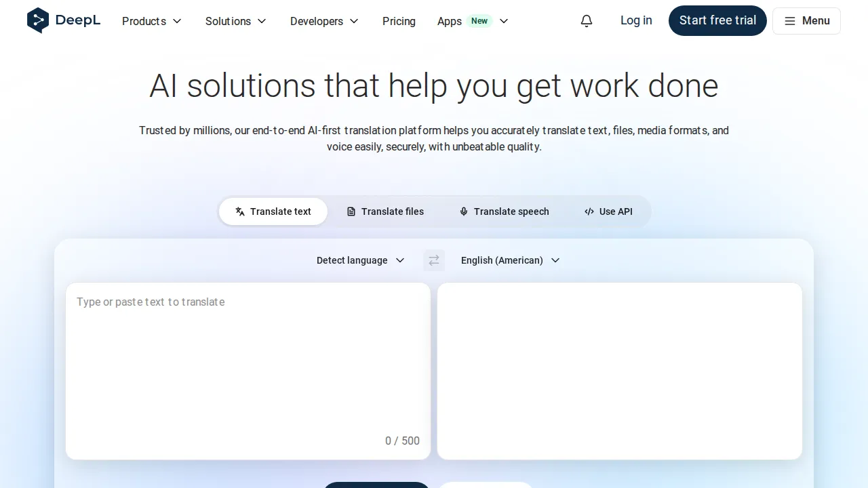The width and height of the screenshot is (868, 488).
Task: Open the Developers dropdown
Action: [x=324, y=21]
